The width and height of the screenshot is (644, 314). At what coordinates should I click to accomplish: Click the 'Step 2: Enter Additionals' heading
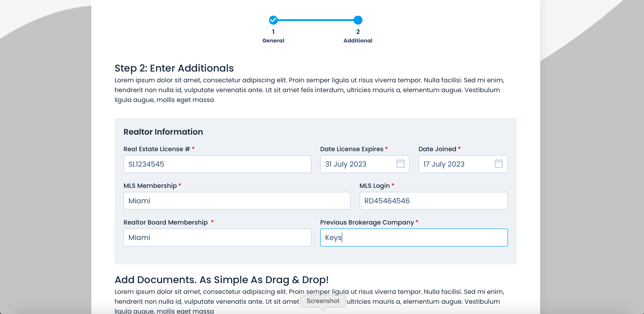(174, 68)
